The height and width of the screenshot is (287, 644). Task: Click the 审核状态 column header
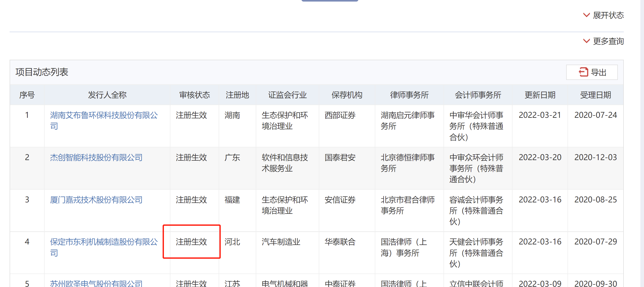coord(195,95)
